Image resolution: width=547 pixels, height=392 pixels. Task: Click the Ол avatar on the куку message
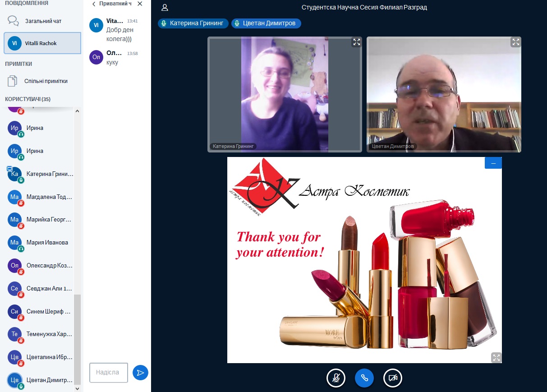point(97,57)
